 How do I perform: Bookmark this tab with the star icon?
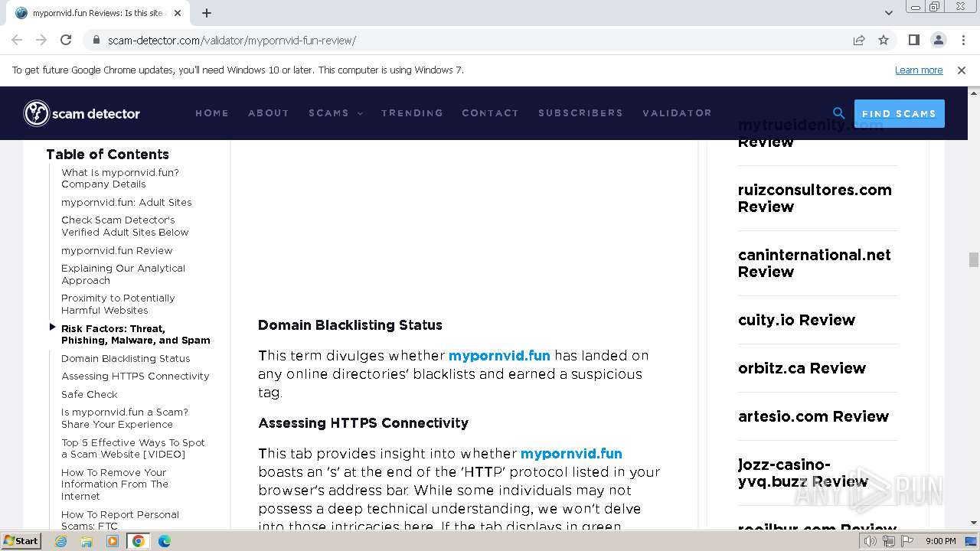tap(884, 40)
